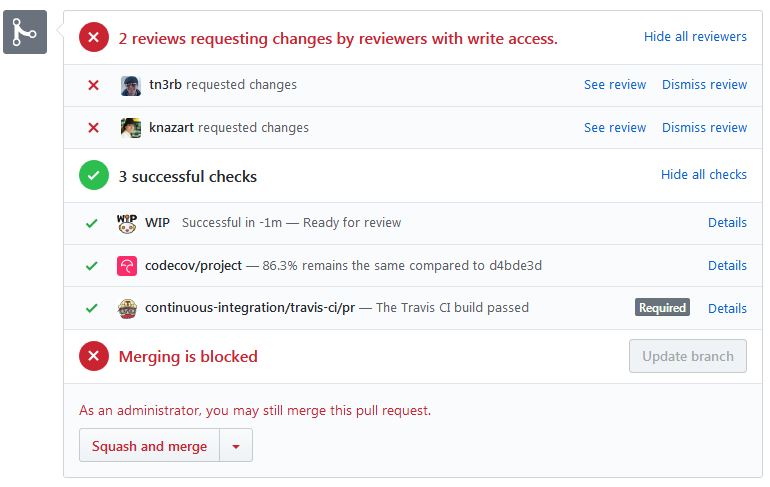
Task: Open Details for codecov/project check
Action: (x=727, y=266)
